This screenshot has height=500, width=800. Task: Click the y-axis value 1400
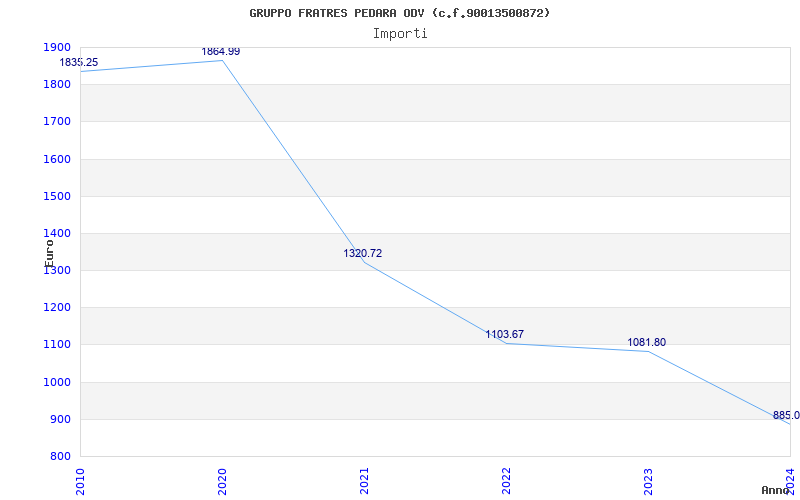tap(57, 234)
